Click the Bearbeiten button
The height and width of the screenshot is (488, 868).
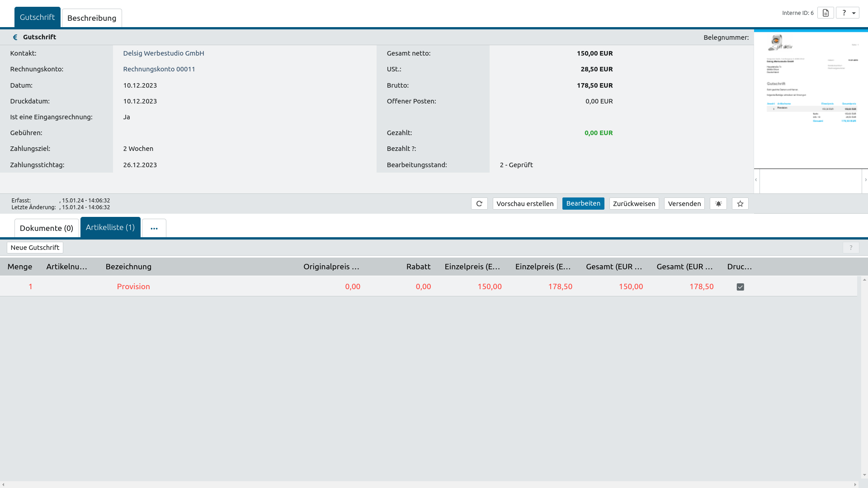pos(583,203)
